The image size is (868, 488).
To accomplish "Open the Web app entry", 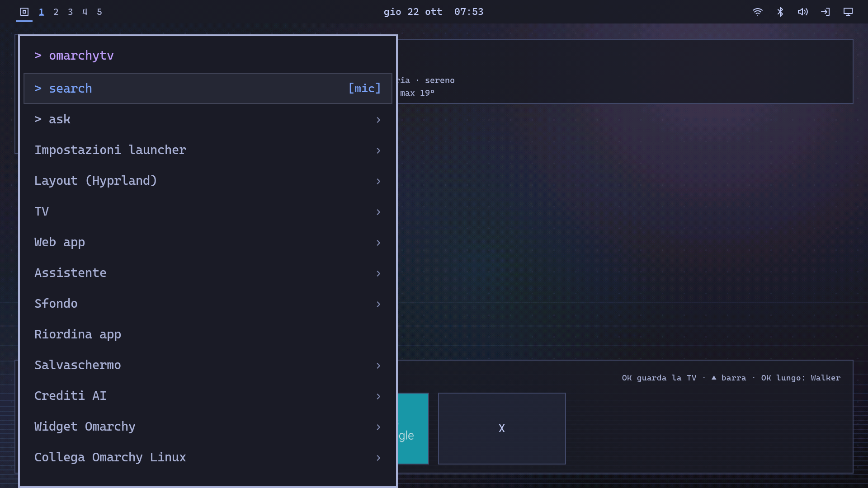I will pyautogui.click(x=208, y=242).
